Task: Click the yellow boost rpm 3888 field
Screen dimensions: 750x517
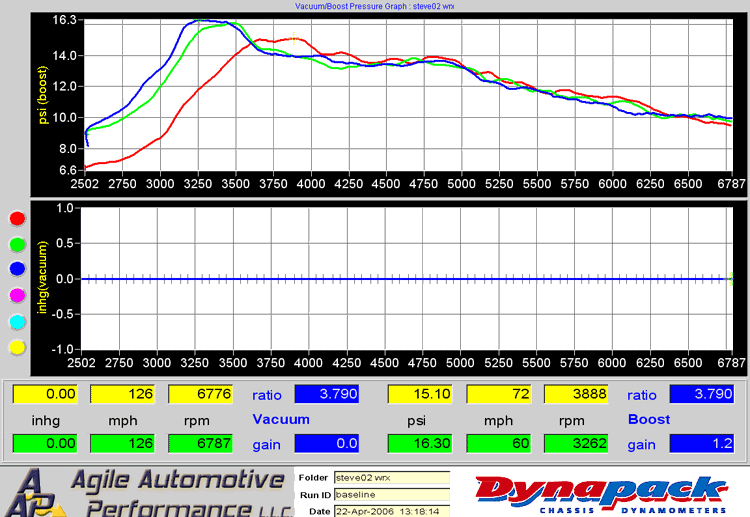Action: 576,394
